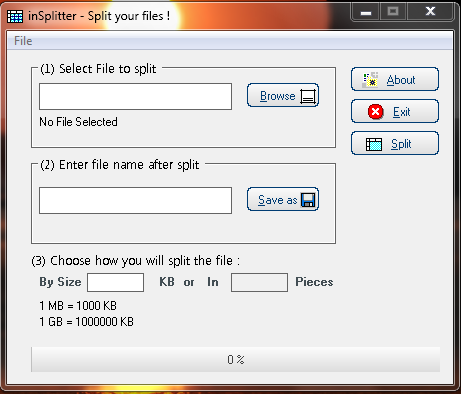Click the By Size KB input box

[115, 282]
